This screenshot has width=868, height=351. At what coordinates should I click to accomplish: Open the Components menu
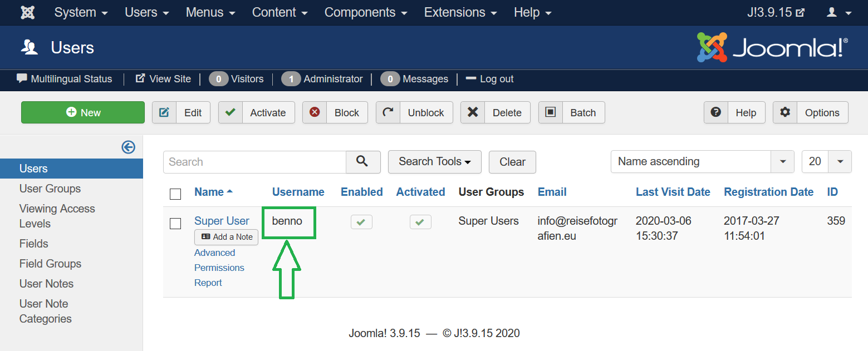coord(365,12)
